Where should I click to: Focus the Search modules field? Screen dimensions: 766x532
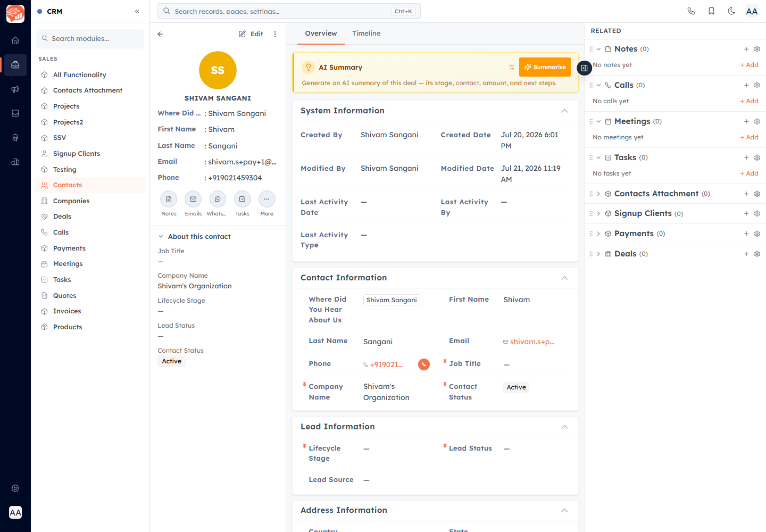pos(90,39)
